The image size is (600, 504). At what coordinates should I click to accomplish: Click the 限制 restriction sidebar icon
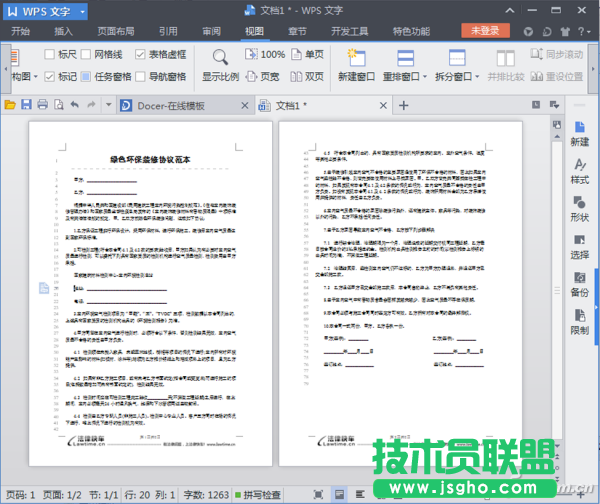(x=579, y=319)
